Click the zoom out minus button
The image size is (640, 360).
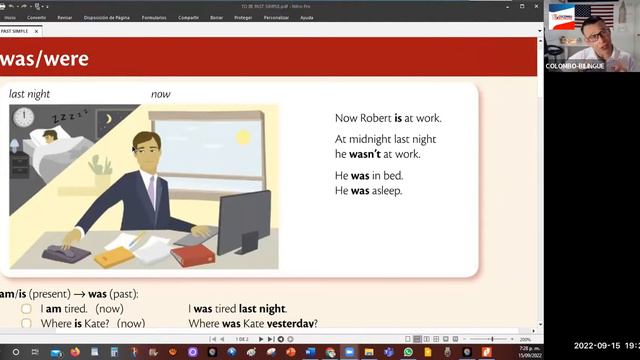click(464, 339)
